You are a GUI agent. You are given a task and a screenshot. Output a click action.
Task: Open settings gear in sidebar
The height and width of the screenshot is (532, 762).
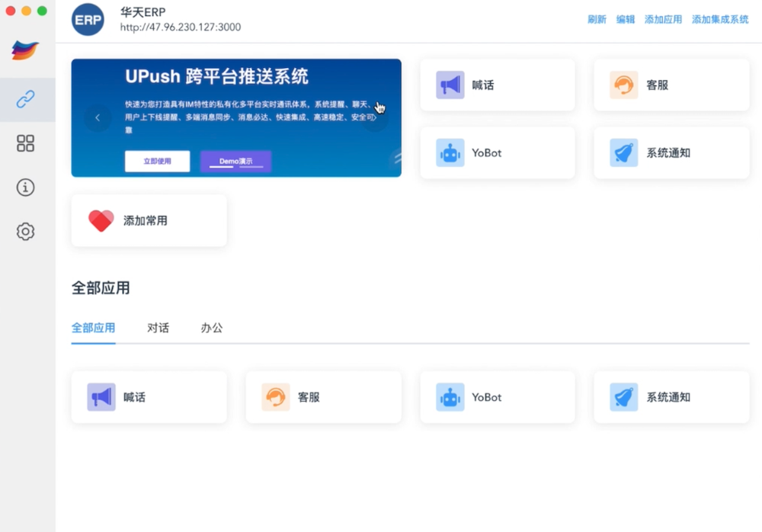[x=26, y=232]
